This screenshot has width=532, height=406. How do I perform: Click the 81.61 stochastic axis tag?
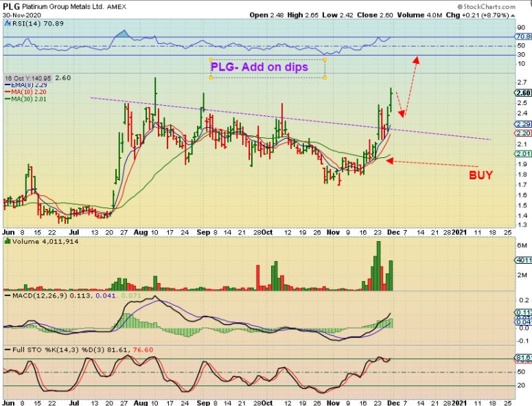tap(524, 358)
